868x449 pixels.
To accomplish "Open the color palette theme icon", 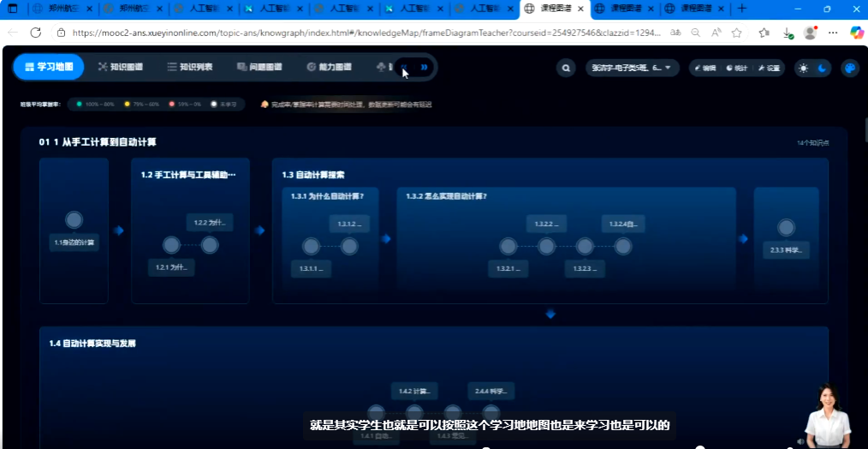I will 849,68.
